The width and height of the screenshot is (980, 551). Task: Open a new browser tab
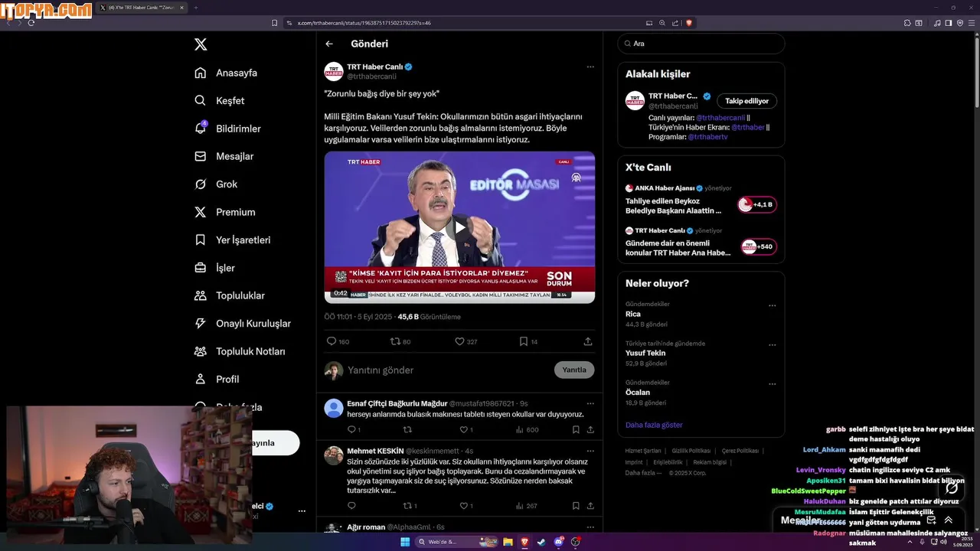coord(195,8)
